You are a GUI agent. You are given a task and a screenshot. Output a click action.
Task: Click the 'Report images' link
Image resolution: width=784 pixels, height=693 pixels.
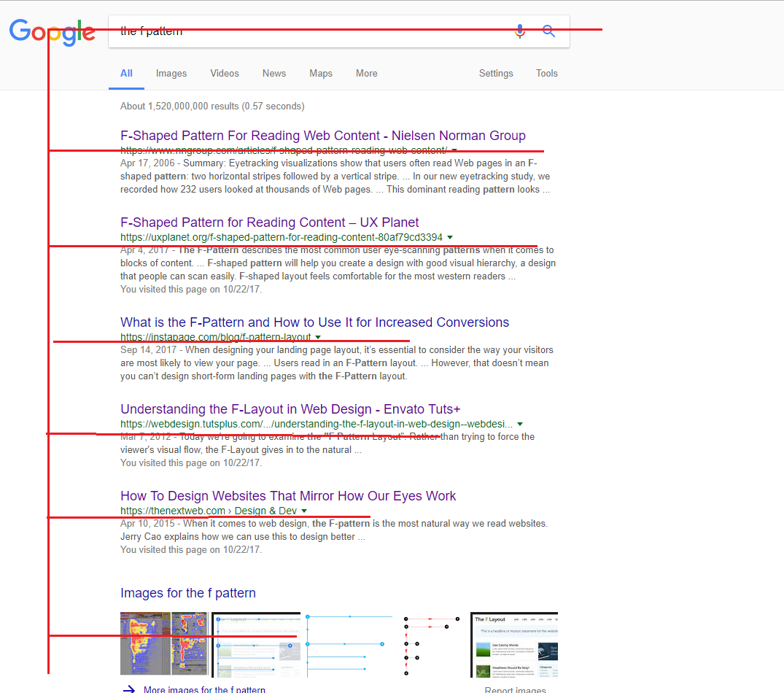tap(515, 690)
